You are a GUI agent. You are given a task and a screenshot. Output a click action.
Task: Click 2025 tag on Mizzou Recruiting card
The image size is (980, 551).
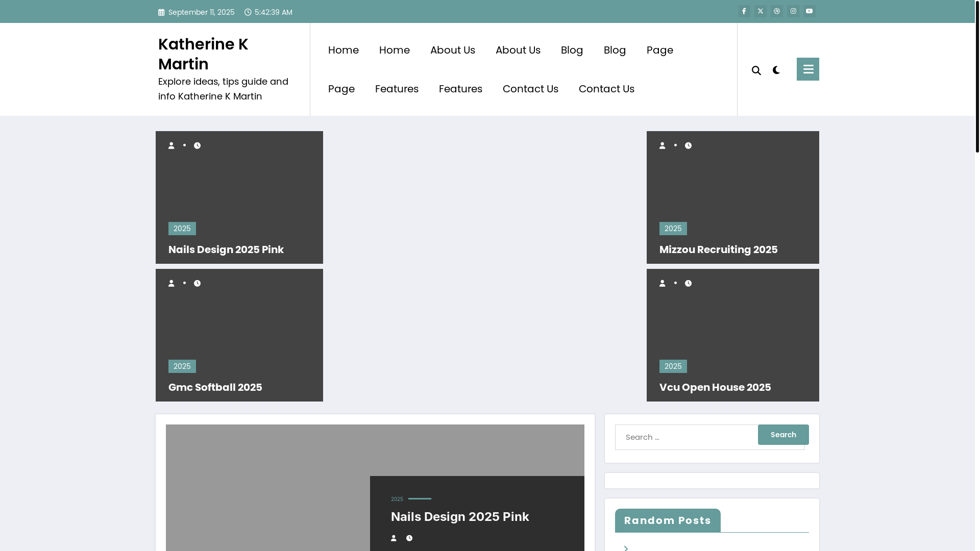(673, 229)
